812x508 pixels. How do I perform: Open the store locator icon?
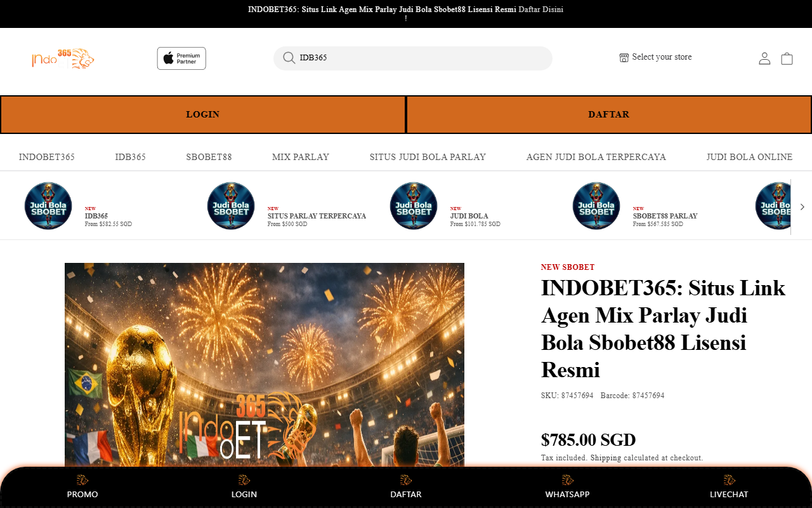pos(624,57)
